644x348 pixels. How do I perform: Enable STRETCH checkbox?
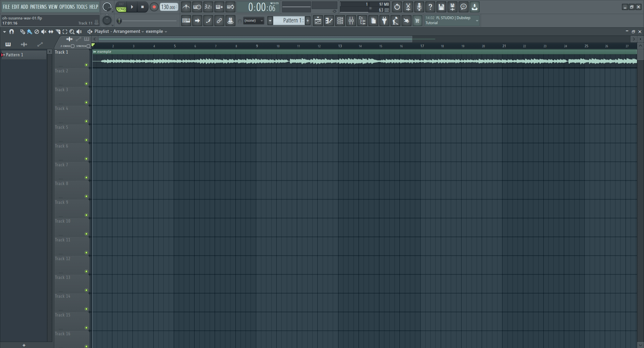[x=89, y=46]
